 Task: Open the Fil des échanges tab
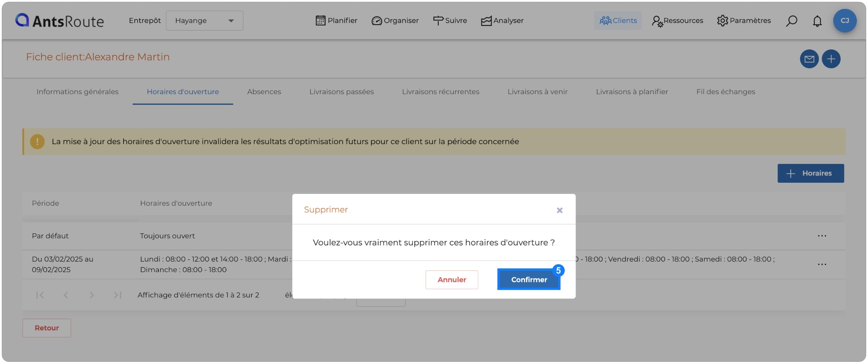[x=725, y=92]
